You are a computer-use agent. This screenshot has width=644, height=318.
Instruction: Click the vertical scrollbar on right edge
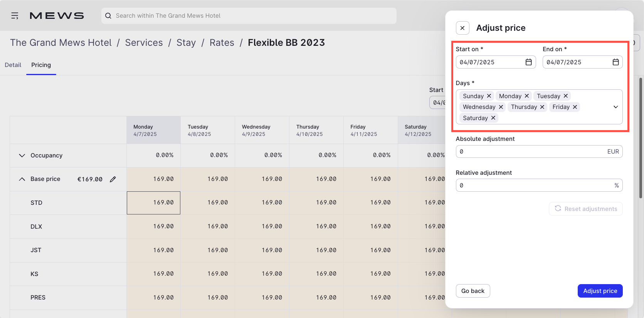tap(641, 138)
